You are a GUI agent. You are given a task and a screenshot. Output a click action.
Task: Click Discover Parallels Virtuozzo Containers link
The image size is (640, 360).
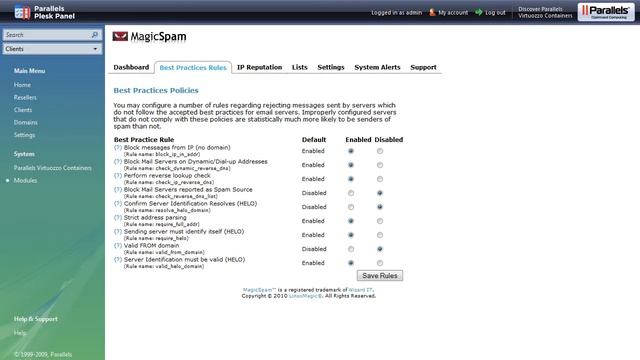(545, 12)
